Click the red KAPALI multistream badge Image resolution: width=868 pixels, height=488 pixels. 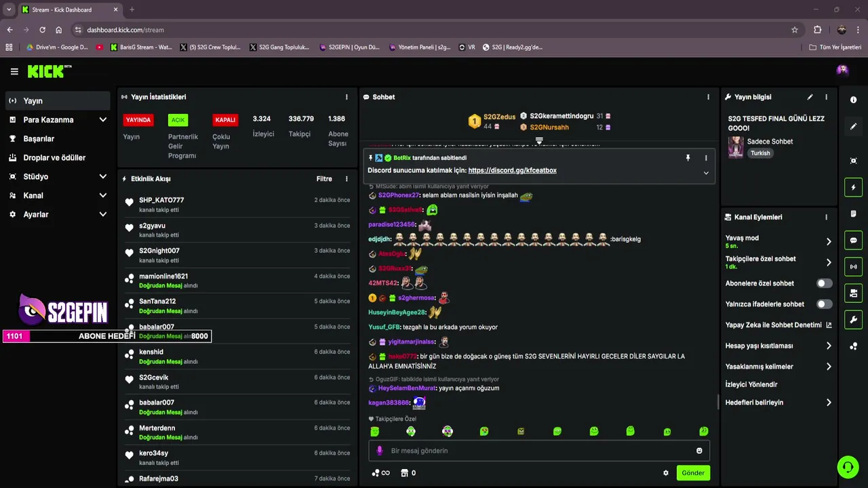point(225,120)
